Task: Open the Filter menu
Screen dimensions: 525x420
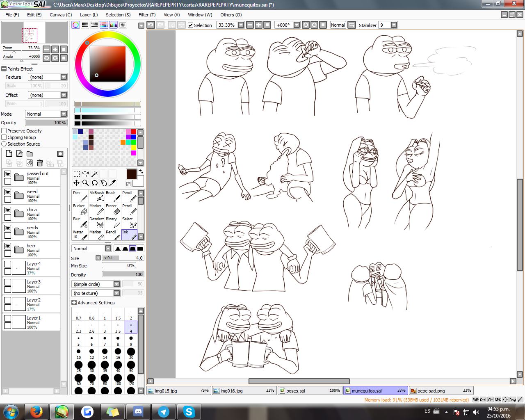Action: coord(147,15)
